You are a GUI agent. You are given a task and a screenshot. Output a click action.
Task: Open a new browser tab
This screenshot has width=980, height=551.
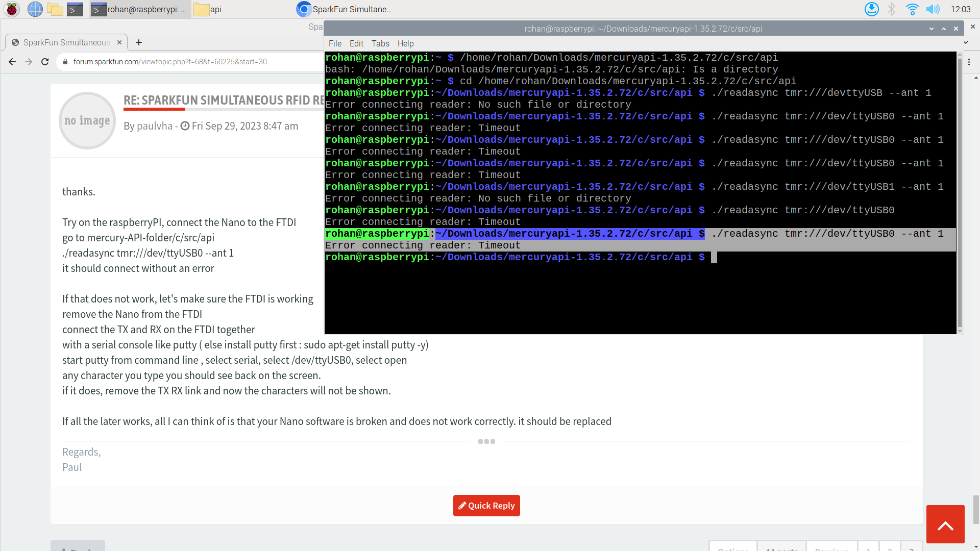point(139,42)
